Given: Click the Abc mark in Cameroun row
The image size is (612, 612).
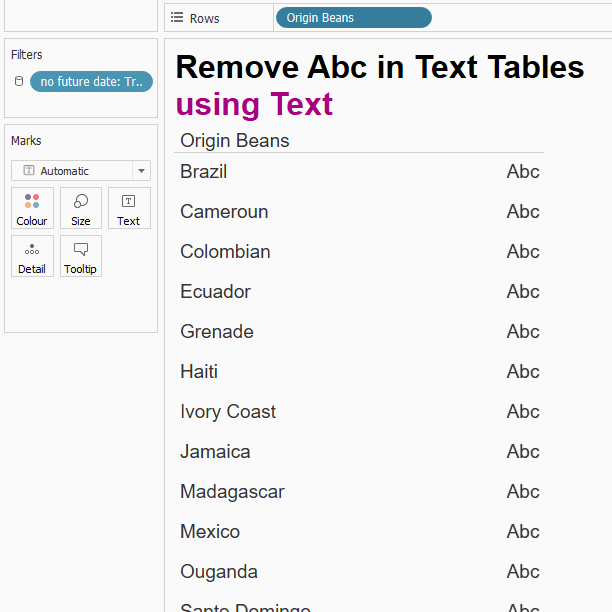Looking at the screenshot, I should [523, 212].
